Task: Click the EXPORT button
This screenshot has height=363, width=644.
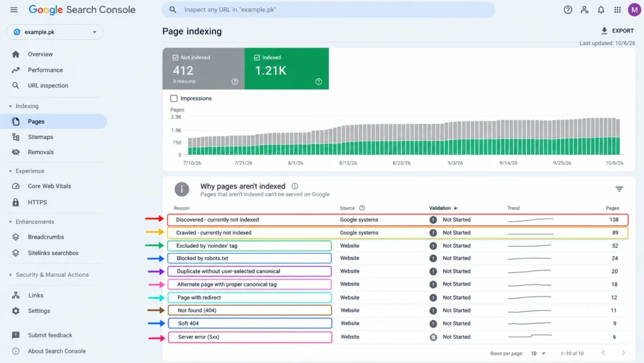Action: click(x=618, y=30)
